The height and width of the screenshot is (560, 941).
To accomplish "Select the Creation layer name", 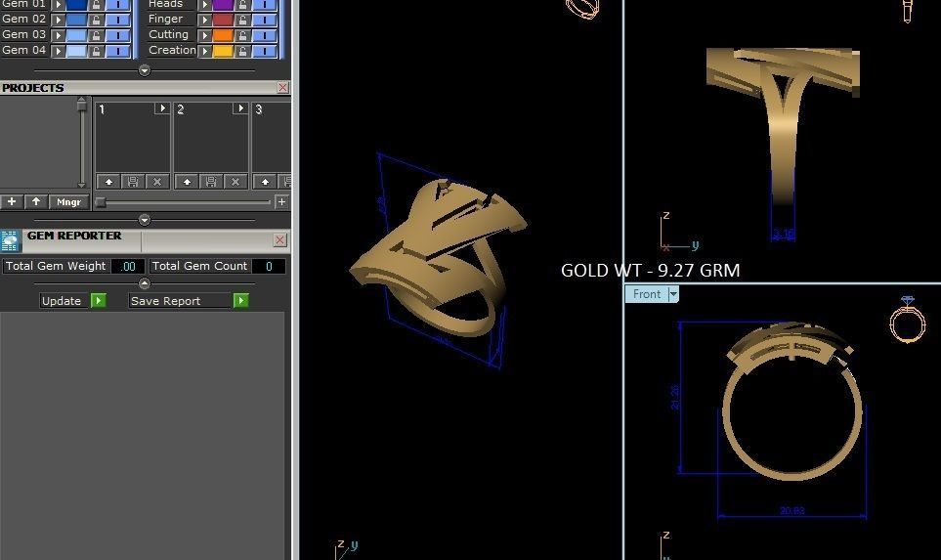I will [172, 51].
